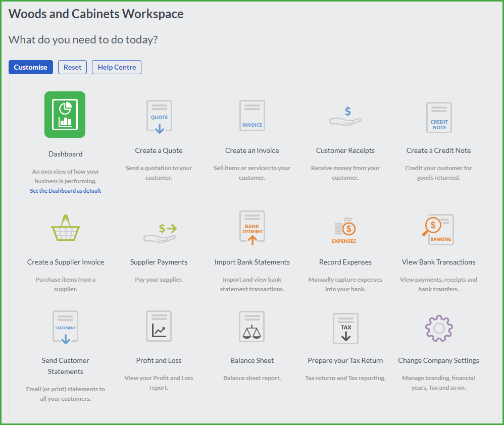Open the Record Expenses label
The image size is (504, 425).
point(345,262)
